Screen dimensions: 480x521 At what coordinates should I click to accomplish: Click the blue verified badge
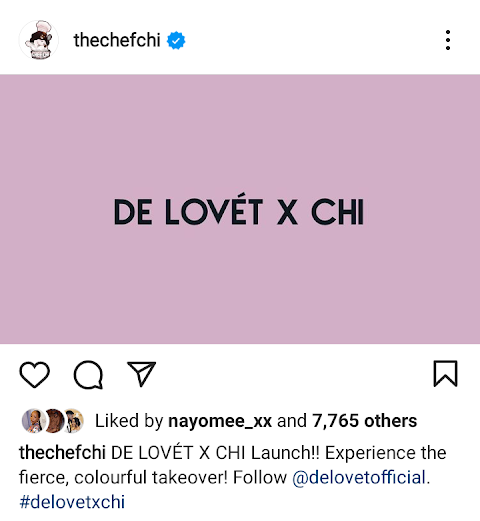176,41
